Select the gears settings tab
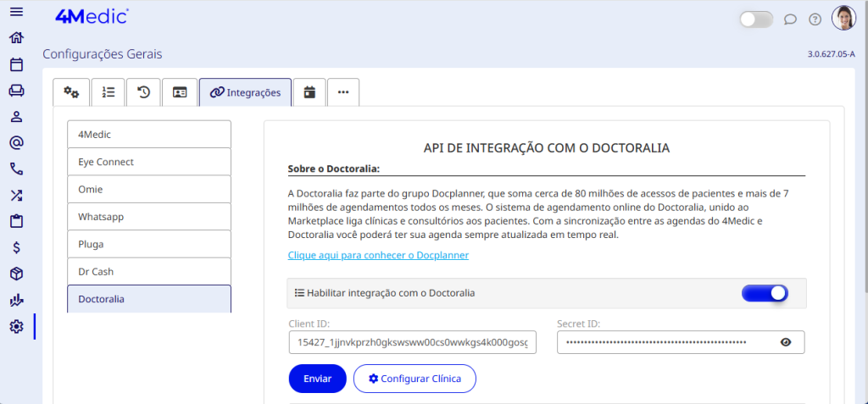The height and width of the screenshot is (404, 868). [x=71, y=92]
